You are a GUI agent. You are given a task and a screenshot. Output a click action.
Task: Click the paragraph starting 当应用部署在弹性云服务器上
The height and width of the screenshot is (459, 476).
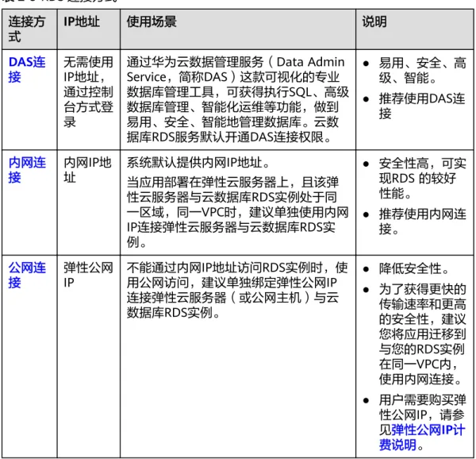(237, 212)
